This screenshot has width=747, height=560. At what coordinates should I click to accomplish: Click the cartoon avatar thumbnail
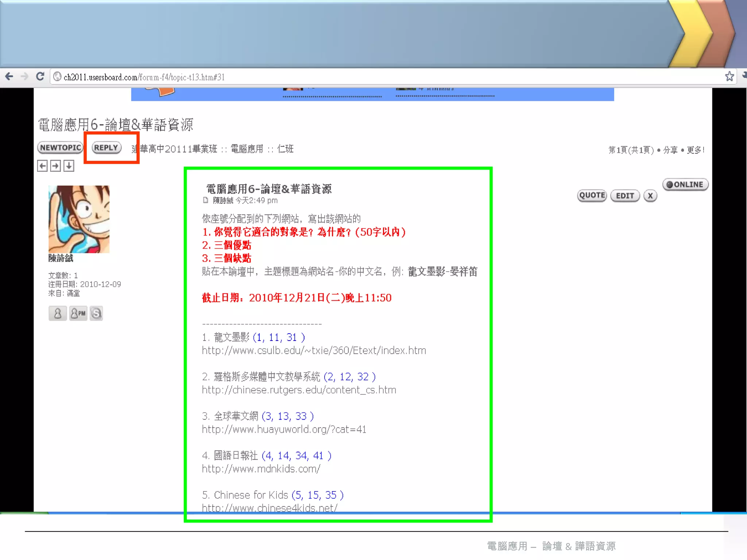(79, 219)
